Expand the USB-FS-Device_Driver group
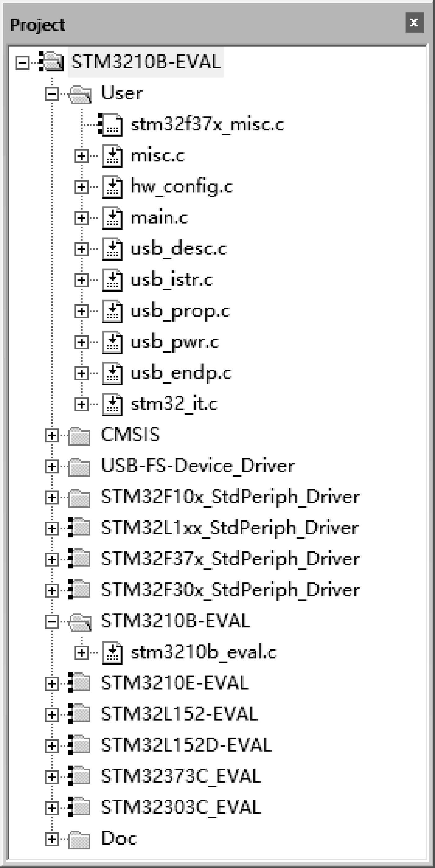This screenshot has width=435, height=868. [x=52, y=467]
